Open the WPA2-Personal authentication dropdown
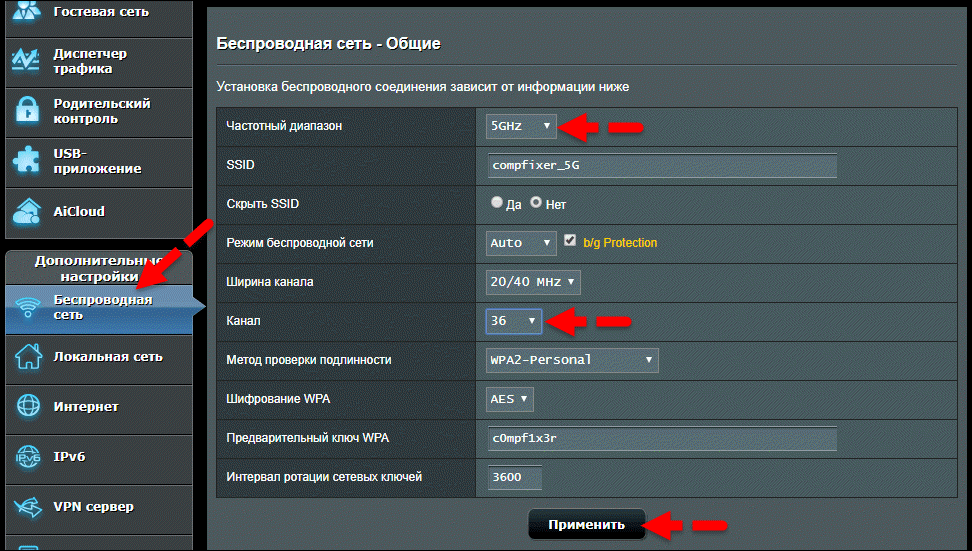The width and height of the screenshot is (972, 551). click(x=572, y=360)
